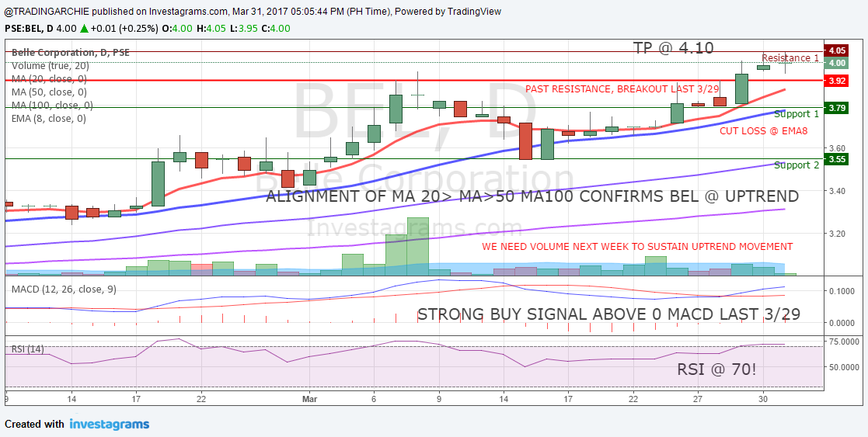Click the 'H:4.05' high value in header
Image resolution: width=868 pixels, height=437 pixels.
213,29
